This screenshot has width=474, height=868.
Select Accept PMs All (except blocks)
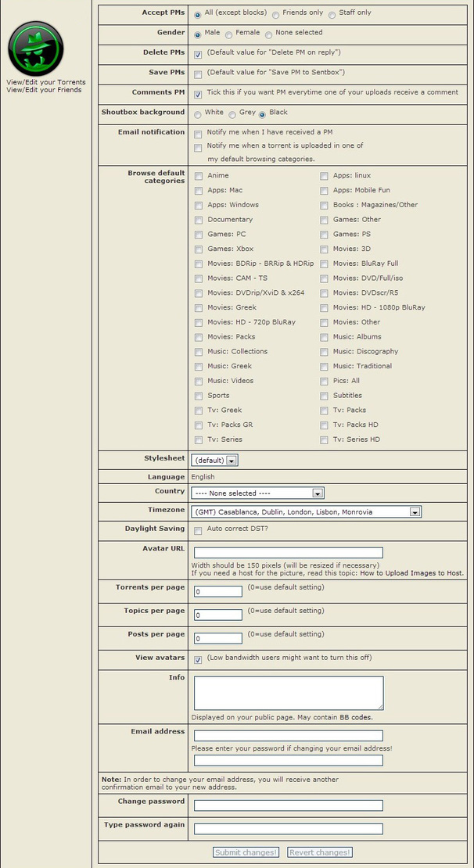click(198, 15)
